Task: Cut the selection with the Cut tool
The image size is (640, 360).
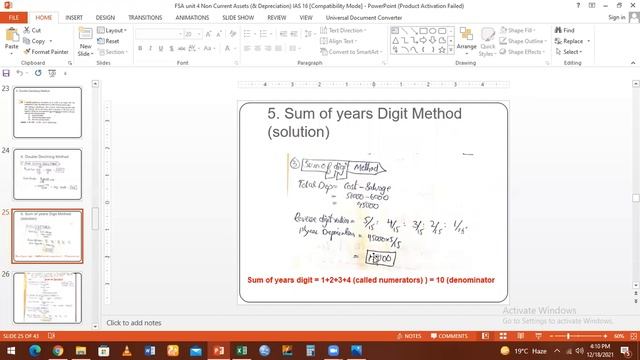Action: pos(32,30)
